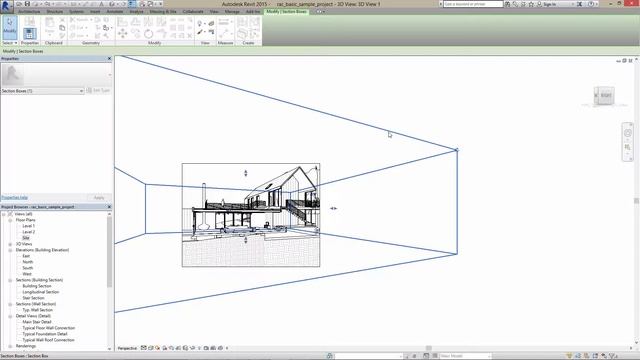Open the Massing & Site ribbon tab
The height and width of the screenshot is (360, 640).
[163, 12]
